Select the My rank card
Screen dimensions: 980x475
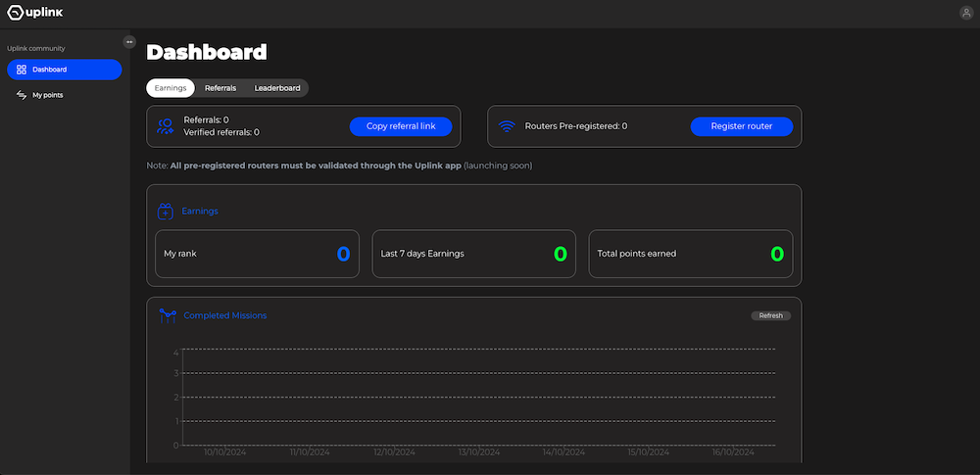(x=257, y=254)
